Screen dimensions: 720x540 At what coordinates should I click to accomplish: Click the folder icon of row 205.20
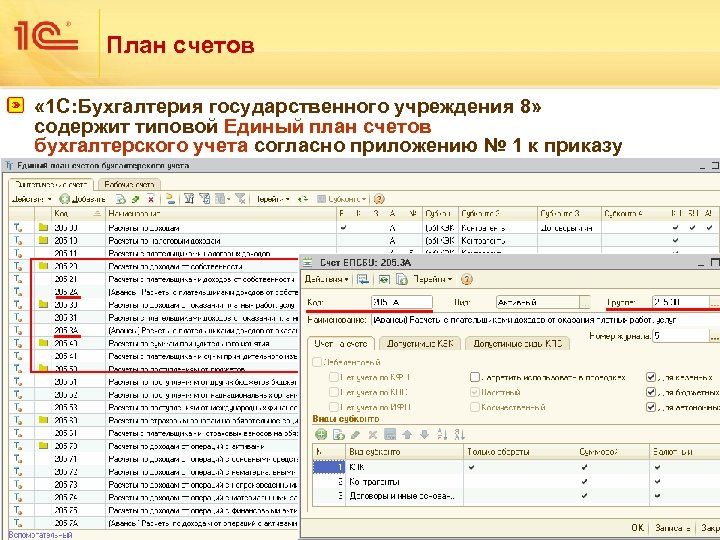(44, 266)
